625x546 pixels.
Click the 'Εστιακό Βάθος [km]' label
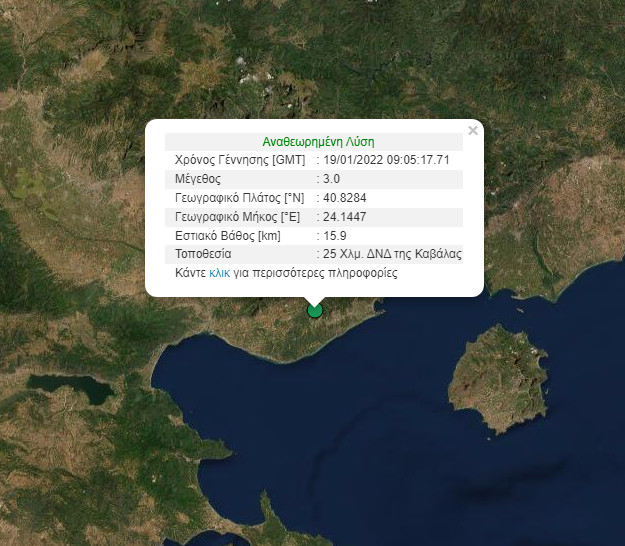pyautogui.click(x=227, y=236)
